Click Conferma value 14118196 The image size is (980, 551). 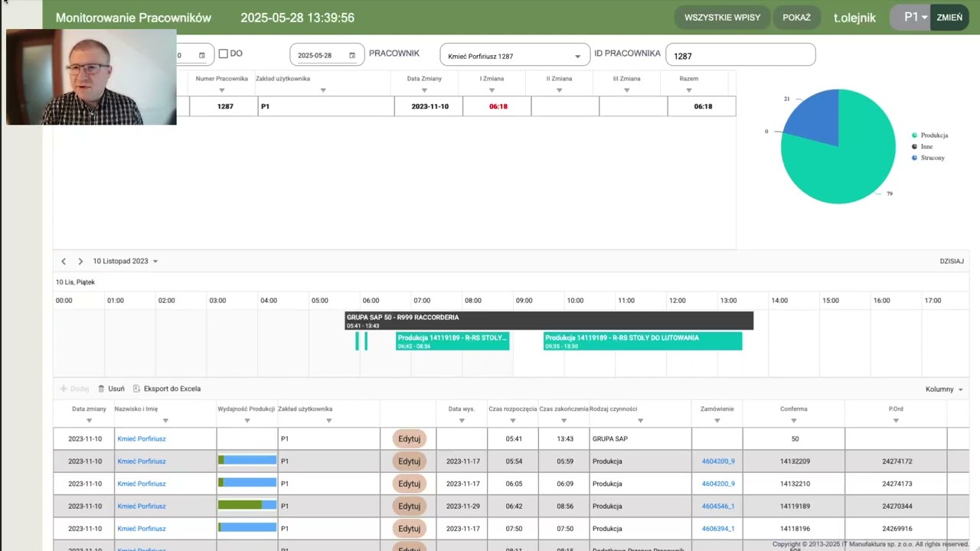(795, 529)
